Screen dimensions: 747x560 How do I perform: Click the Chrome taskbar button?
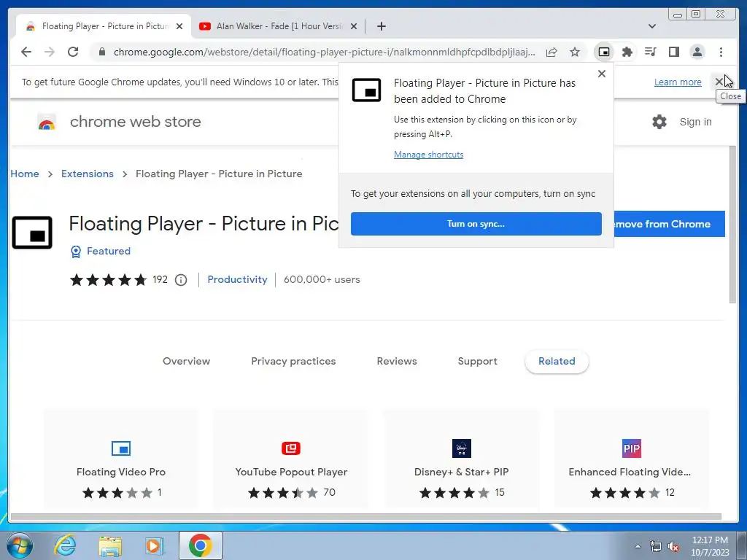(200, 545)
